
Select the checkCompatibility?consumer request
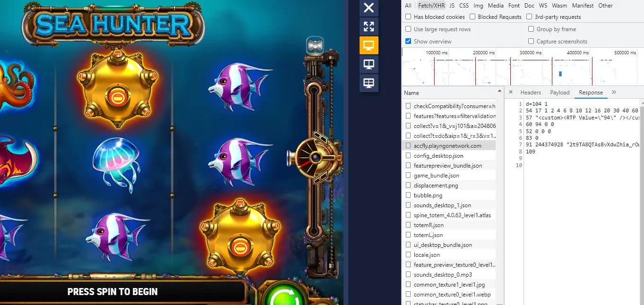coord(449,106)
